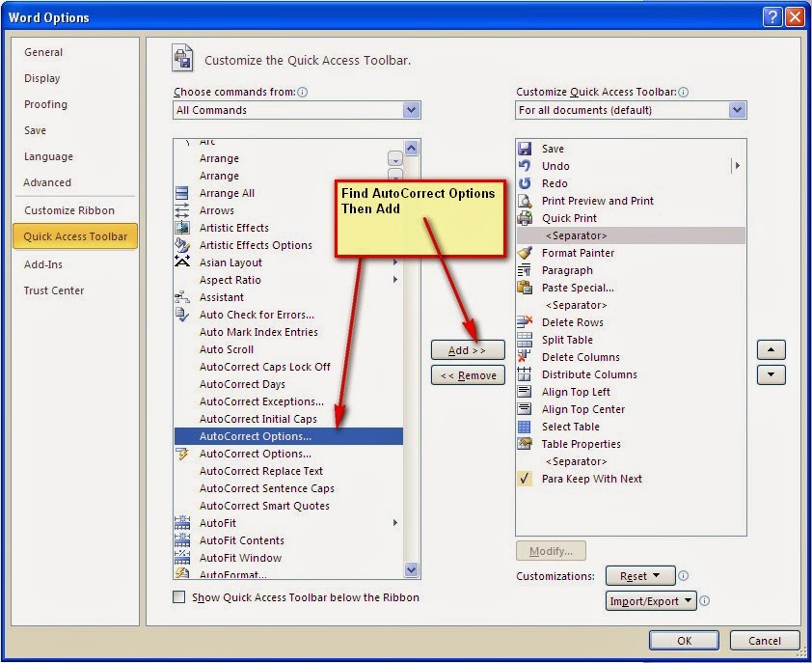The image size is (812, 663).
Task: Click the AutoFit Window icon
Action: pos(181,558)
